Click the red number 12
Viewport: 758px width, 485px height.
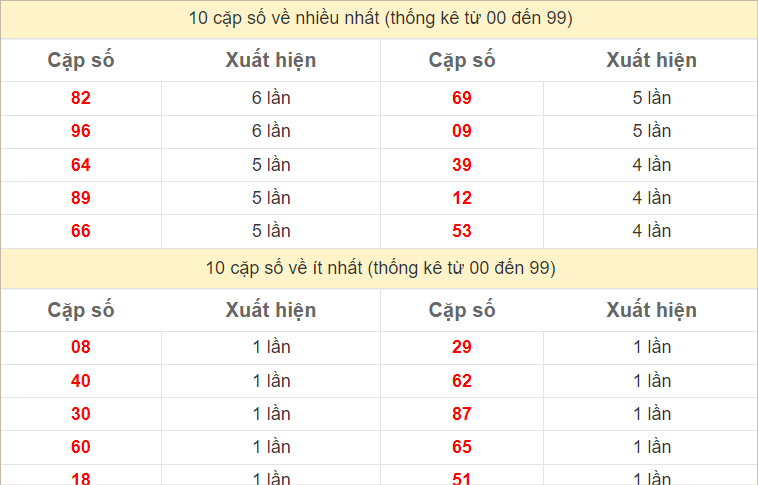point(462,198)
